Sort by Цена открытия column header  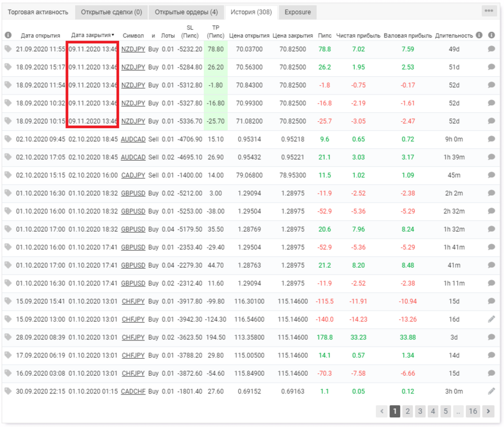tap(249, 36)
